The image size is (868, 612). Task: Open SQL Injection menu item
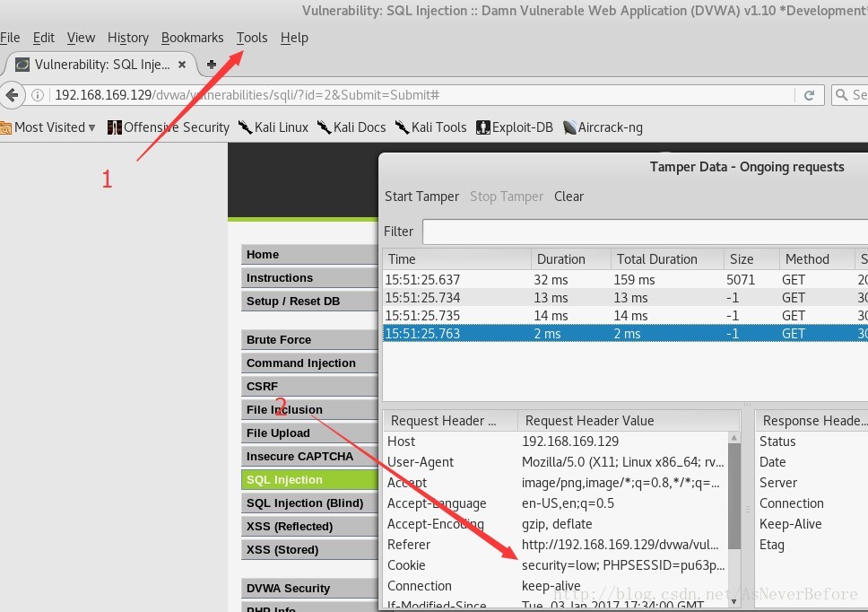(x=310, y=479)
